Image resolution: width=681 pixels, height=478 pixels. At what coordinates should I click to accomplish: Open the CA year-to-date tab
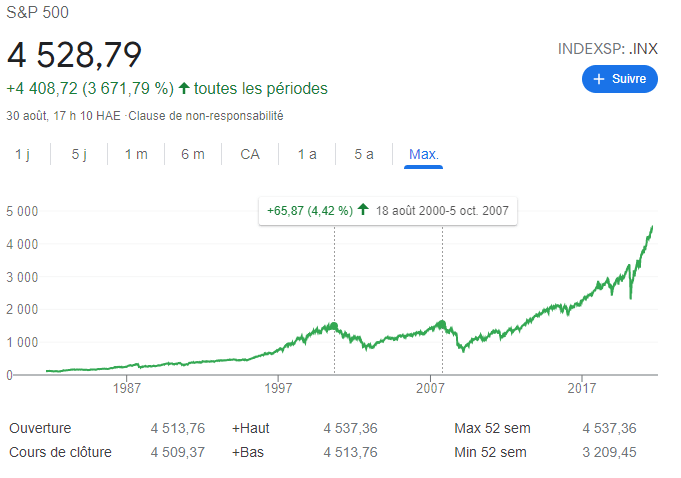(x=250, y=154)
